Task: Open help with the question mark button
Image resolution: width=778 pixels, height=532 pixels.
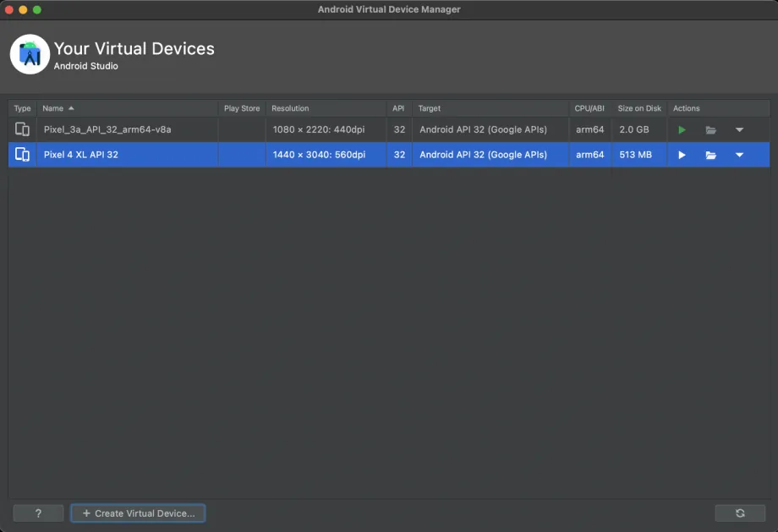Action: pos(38,513)
